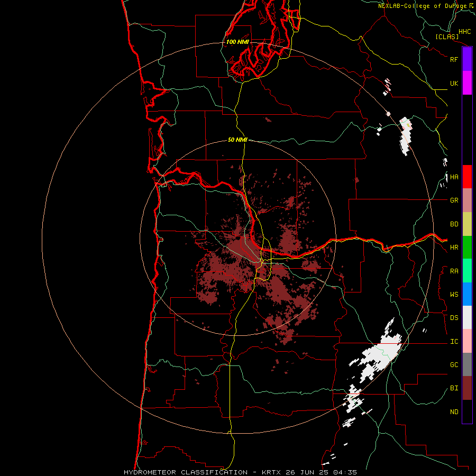Click the DS white legend swatch
The height and width of the screenshot is (476, 476).
pyautogui.click(x=467, y=317)
